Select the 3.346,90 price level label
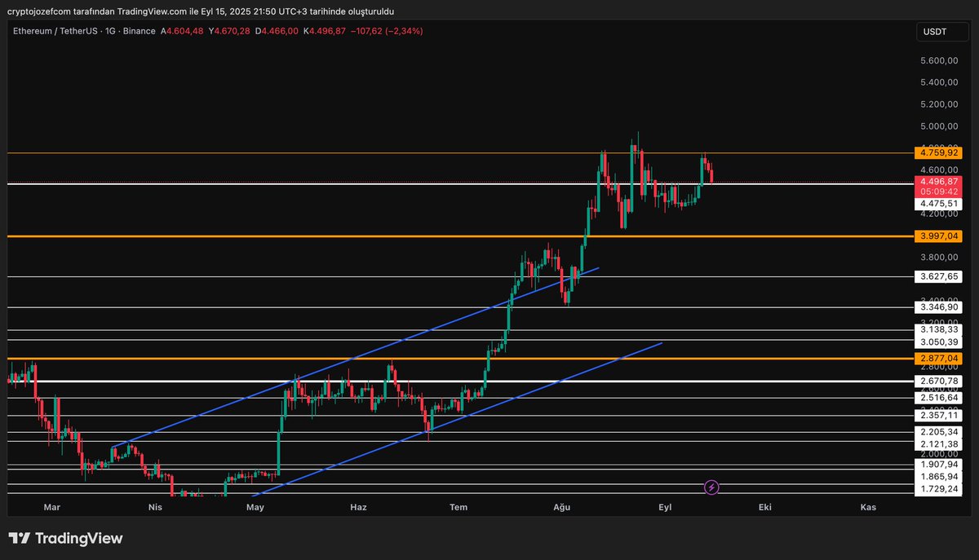The width and height of the screenshot is (979, 560). tap(938, 307)
